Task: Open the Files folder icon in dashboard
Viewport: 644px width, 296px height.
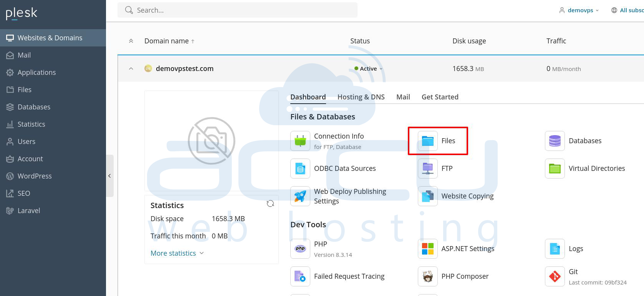Action: [428, 141]
